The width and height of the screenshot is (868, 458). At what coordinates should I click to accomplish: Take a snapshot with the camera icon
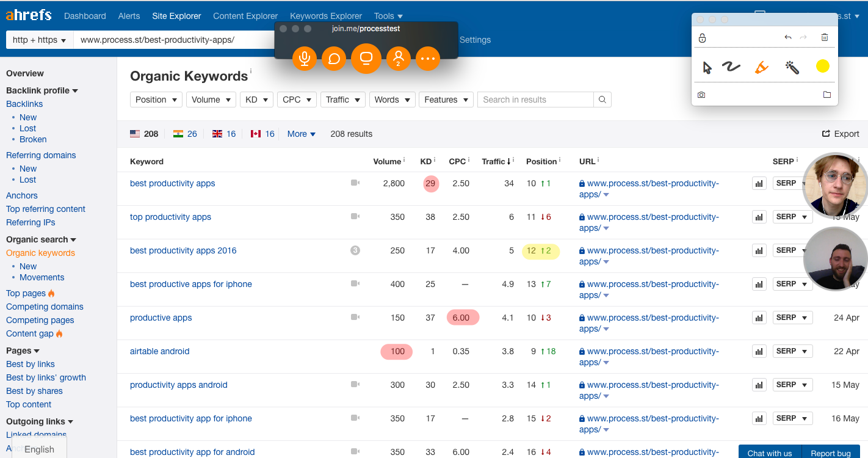[x=701, y=95]
